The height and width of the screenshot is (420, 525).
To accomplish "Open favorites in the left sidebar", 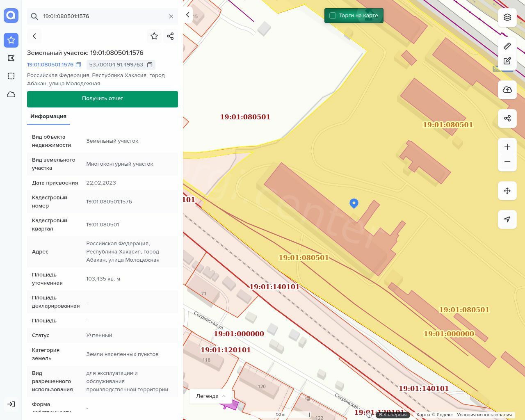I will click(11, 40).
